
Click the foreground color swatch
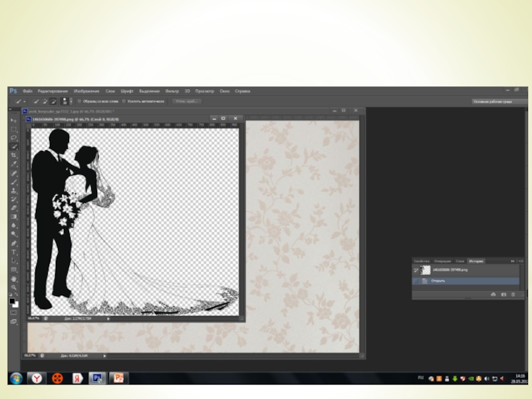pyautogui.click(x=12, y=301)
